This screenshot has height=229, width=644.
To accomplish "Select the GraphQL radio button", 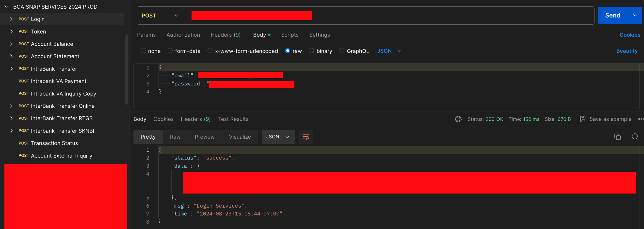I will pyautogui.click(x=342, y=50).
